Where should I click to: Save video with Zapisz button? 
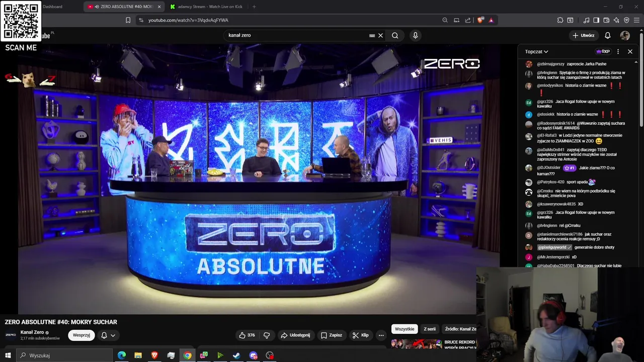pyautogui.click(x=332, y=335)
